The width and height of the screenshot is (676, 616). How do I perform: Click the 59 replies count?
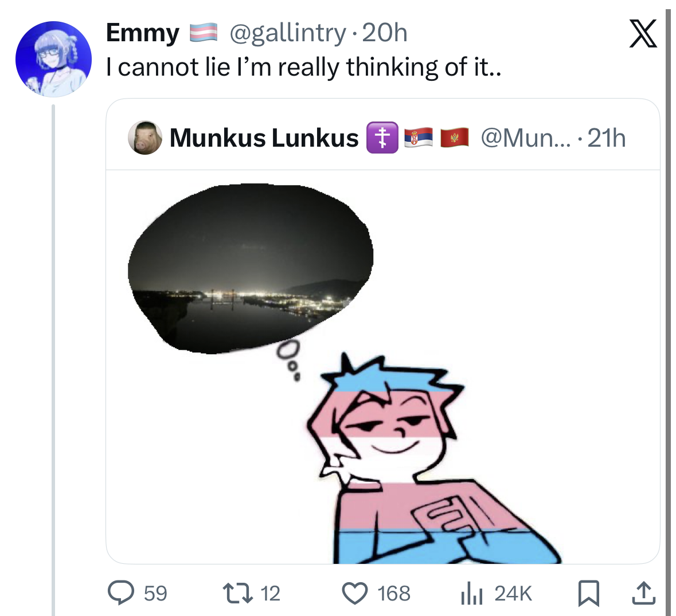(155, 593)
